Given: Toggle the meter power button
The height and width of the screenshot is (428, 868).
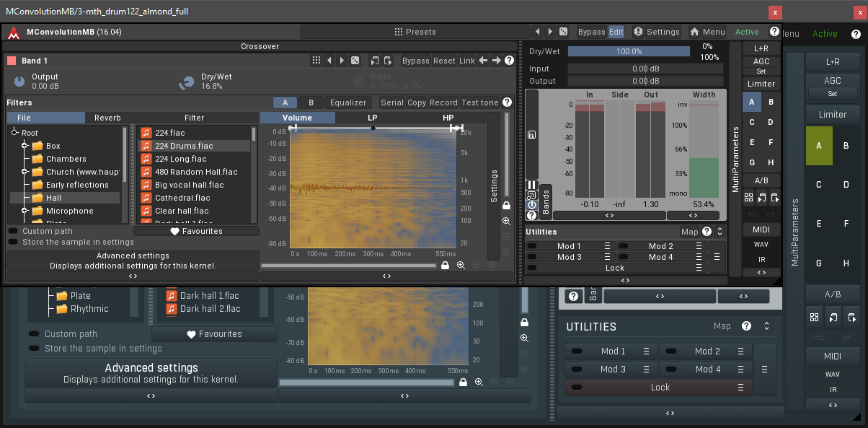Looking at the screenshot, I should [531, 205].
